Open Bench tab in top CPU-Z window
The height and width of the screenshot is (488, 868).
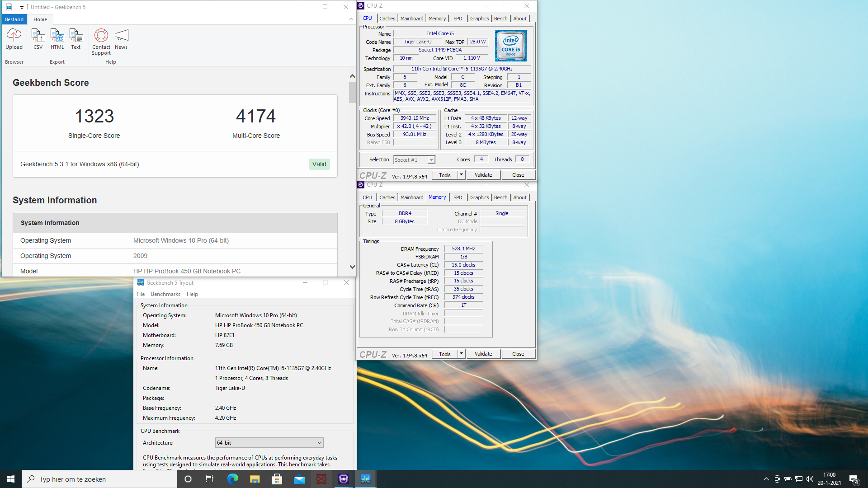click(501, 19)
